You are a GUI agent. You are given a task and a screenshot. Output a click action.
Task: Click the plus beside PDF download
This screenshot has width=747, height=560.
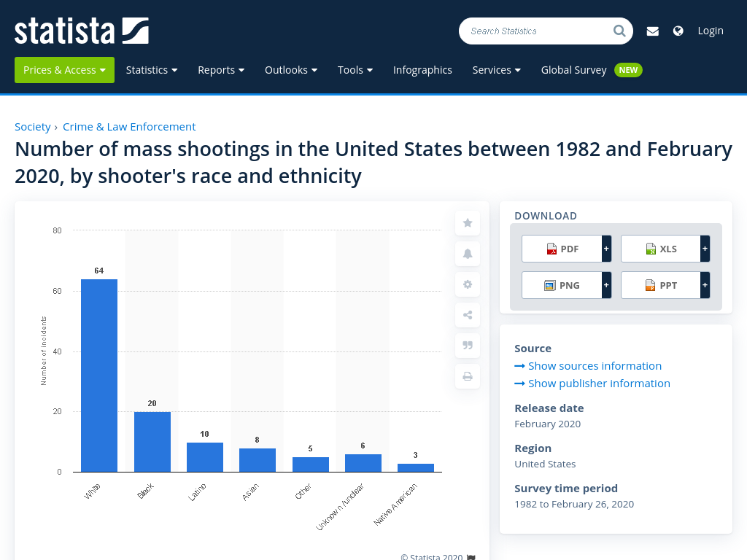click(606, 249)
